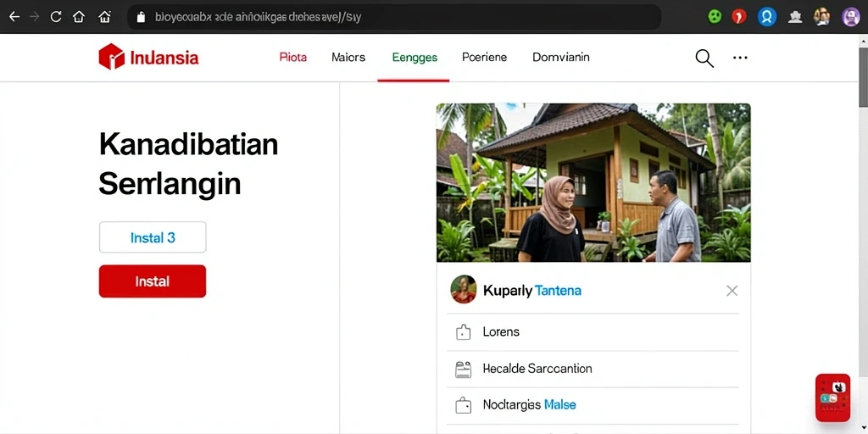Click the search magnifier icon
Viewport: 868px width, 434px height.
pyautogui.click(x=704, y=58)
